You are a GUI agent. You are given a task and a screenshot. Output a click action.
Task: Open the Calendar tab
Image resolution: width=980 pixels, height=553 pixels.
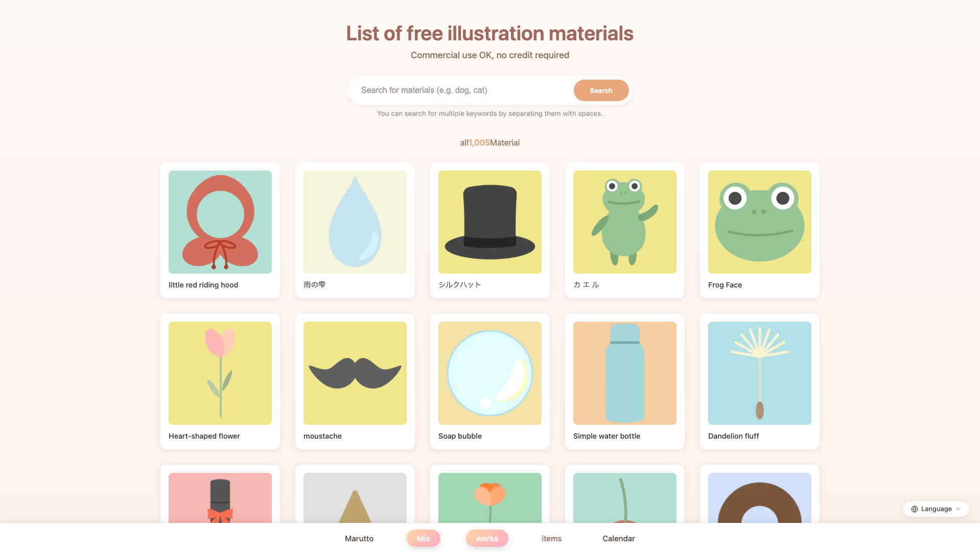tap(619, 539)
